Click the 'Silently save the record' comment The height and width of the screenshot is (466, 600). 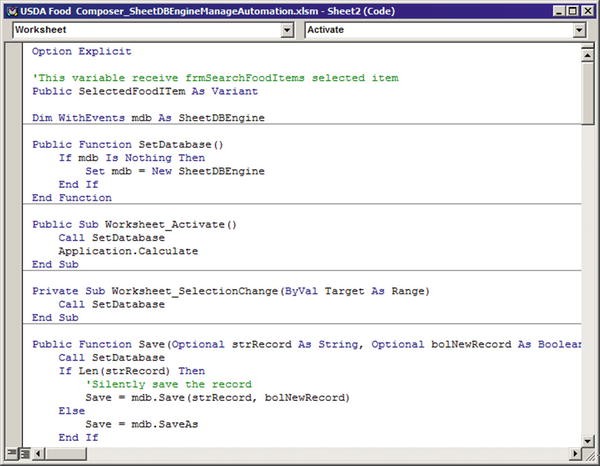168,384
